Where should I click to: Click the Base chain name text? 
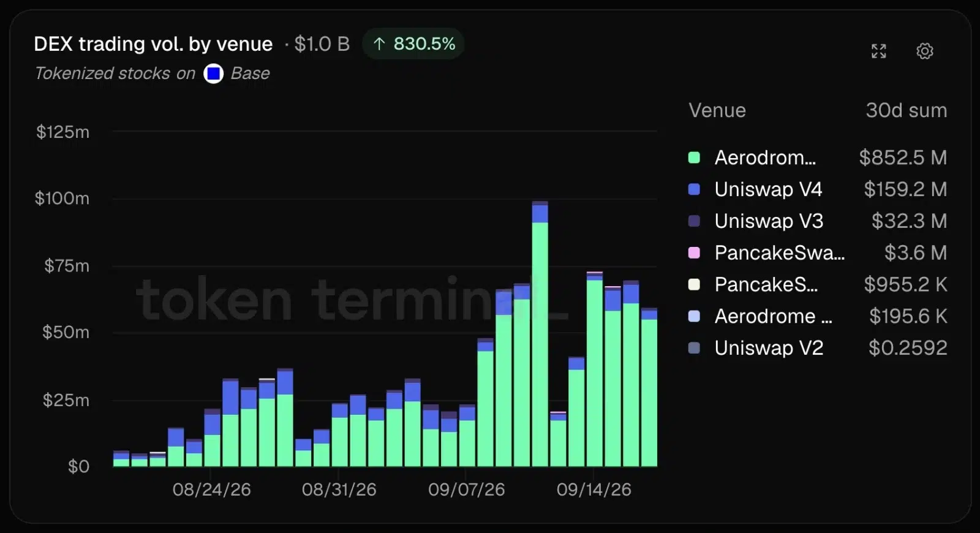pyautogui.click(x=250, y=74)
